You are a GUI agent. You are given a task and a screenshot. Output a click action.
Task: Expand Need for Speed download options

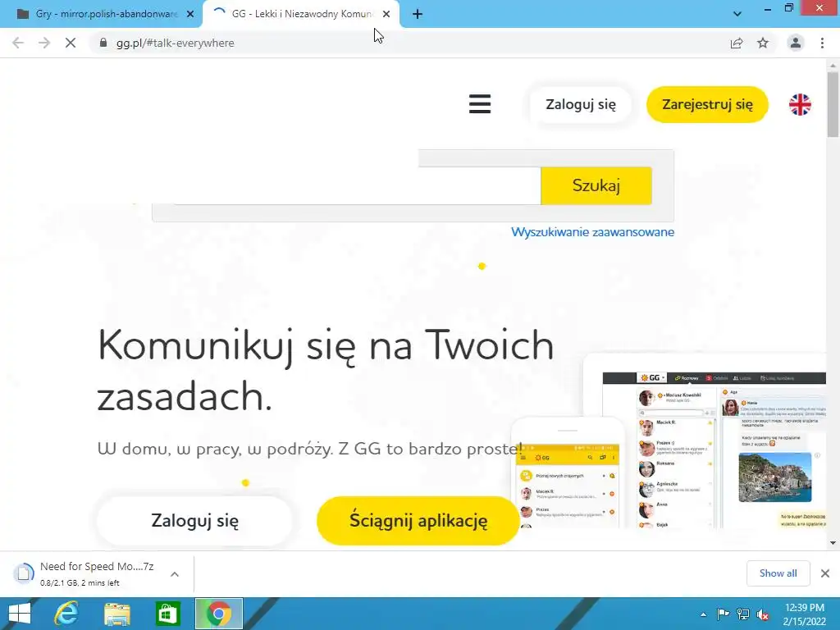point(175,574)
